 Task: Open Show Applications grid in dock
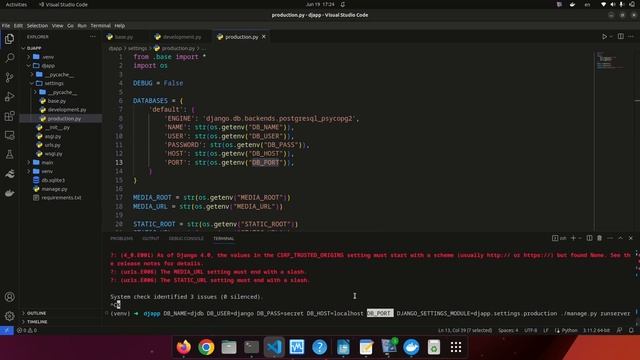coord(456,347)
